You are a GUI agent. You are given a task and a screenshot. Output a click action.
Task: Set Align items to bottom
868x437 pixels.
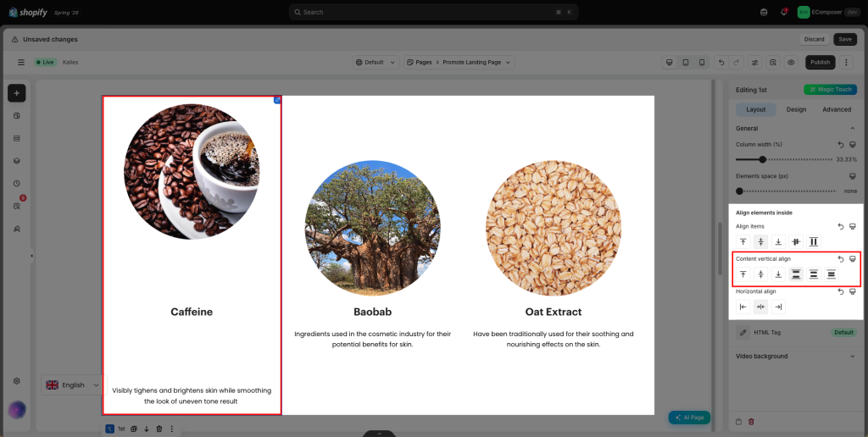[x=778, y=241]
